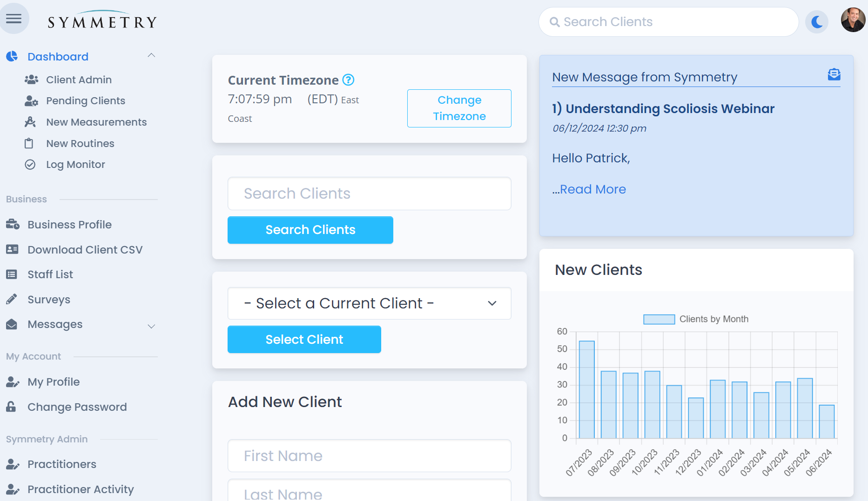This screenshot has width=868, height=501.
Task: Toggle Clients by Month legend swatch
Action: 659,319
